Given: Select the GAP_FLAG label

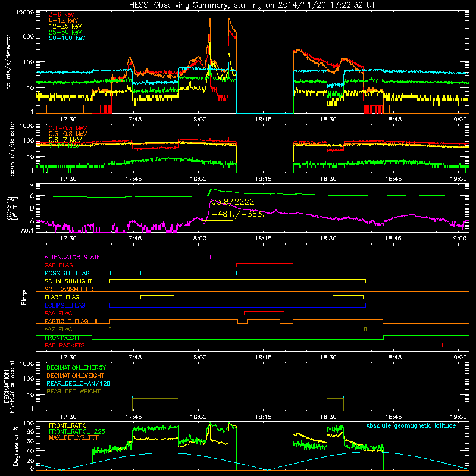Looking at the screenshot, I should 58,265.
